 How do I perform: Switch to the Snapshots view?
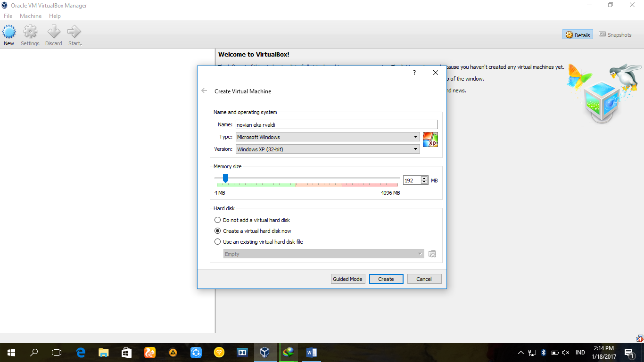coord(615,34)
